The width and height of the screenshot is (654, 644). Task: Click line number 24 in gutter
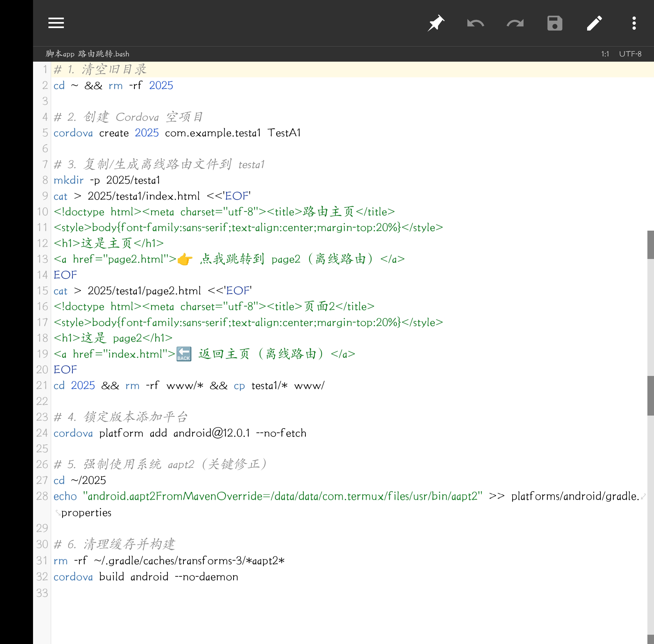pyautogui.click(x=42, y=433)
